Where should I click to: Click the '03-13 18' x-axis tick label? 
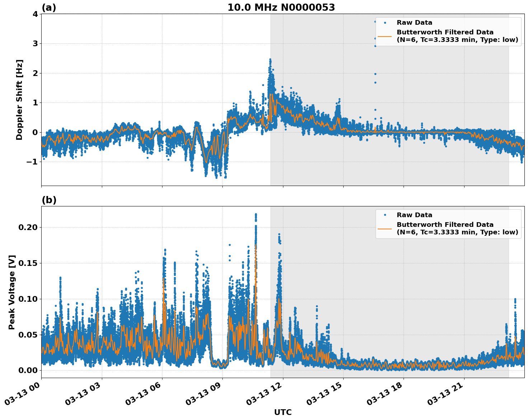pyautogui.click(x=386, y=393)
